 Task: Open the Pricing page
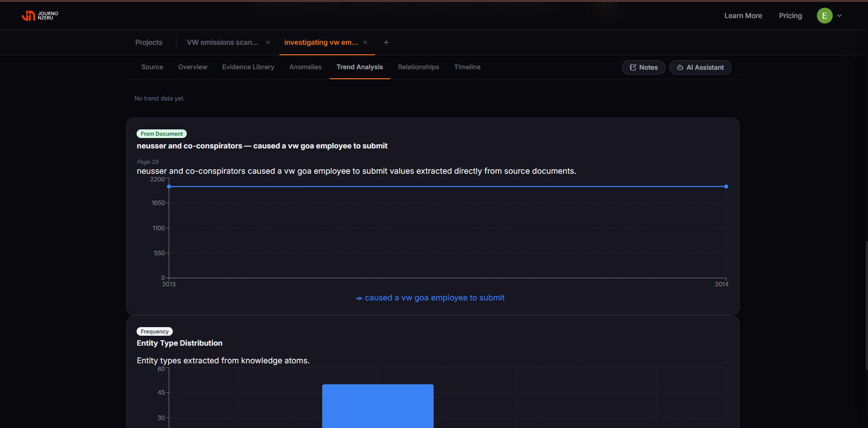coord(790,16)
